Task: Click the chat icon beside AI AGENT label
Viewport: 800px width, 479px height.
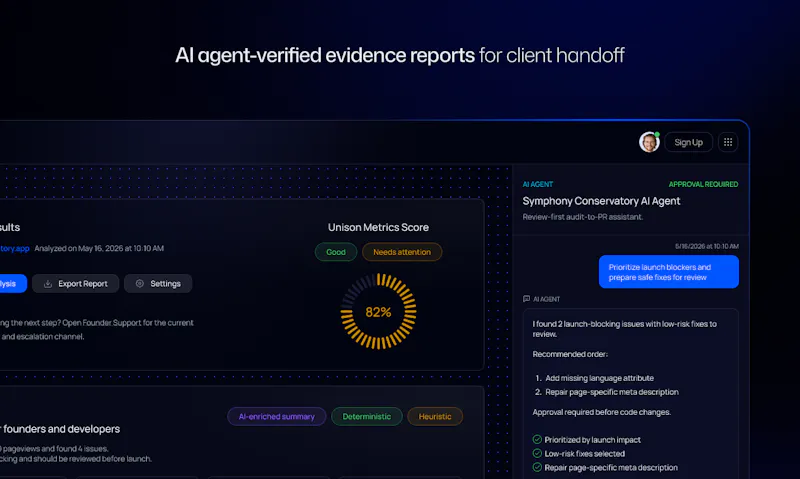Action: click(x=527, y=299)
